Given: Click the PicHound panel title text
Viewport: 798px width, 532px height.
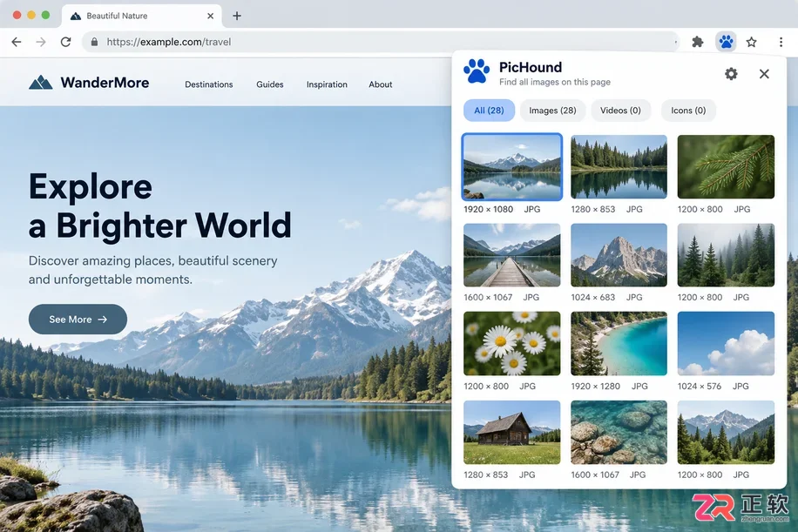Looking at the screenshot, I should pos(531,67).
